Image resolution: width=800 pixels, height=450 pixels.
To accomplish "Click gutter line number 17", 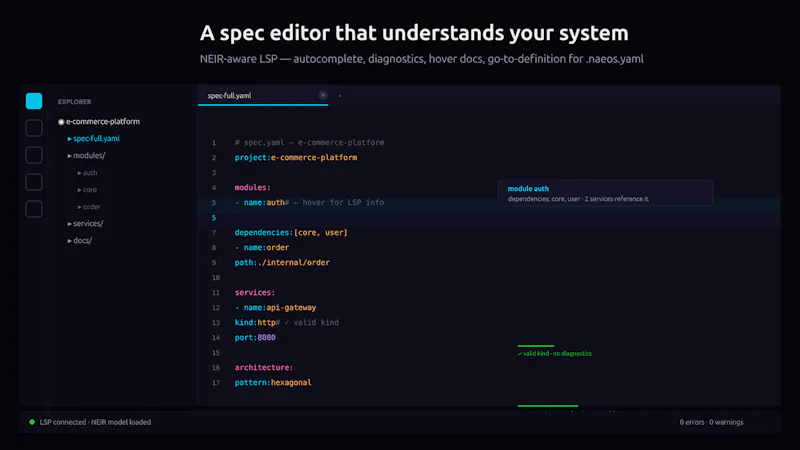I will [x=216, y=382].
